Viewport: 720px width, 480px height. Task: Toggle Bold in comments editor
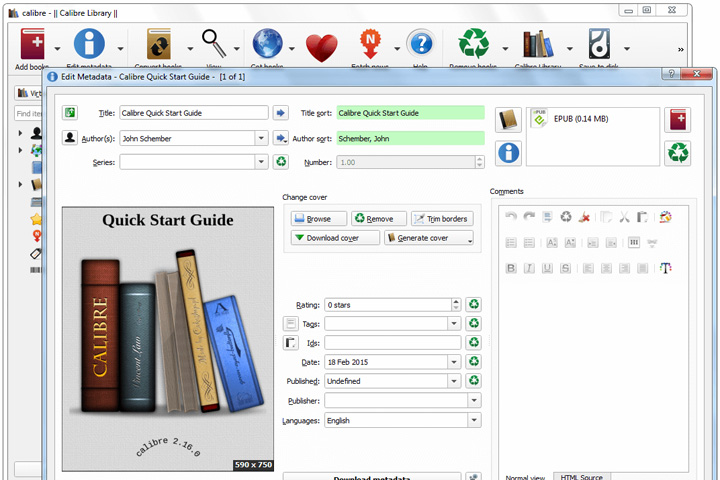point(511,268)
